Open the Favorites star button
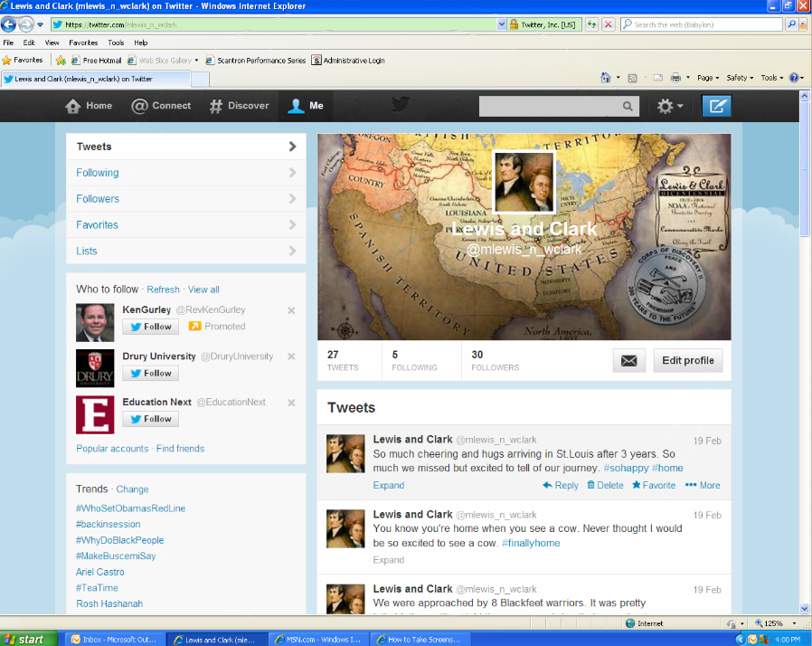 point(23,60)
